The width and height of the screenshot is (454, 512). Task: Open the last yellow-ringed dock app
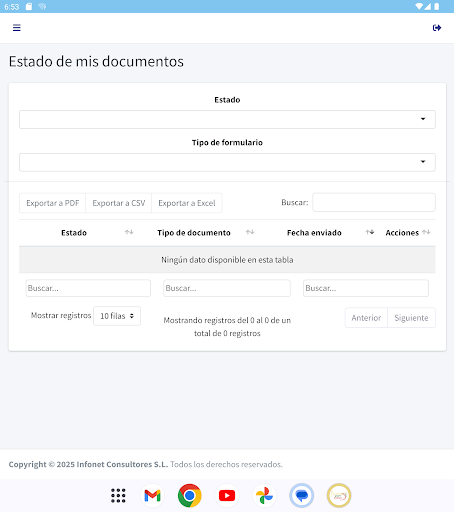pos(339,495)
